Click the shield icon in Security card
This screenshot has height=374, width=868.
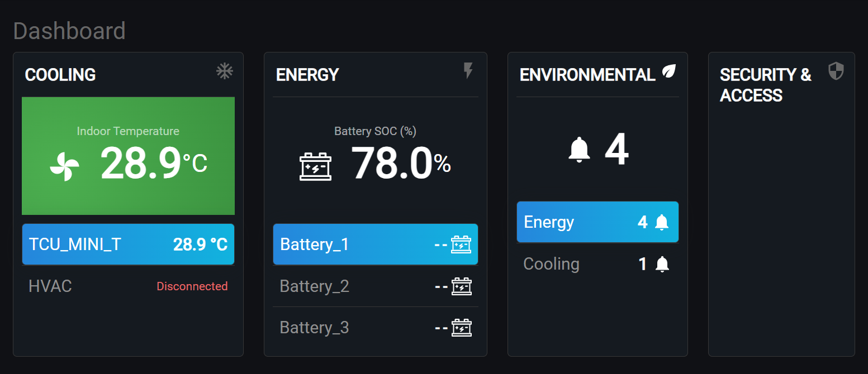tap(836, 71)
